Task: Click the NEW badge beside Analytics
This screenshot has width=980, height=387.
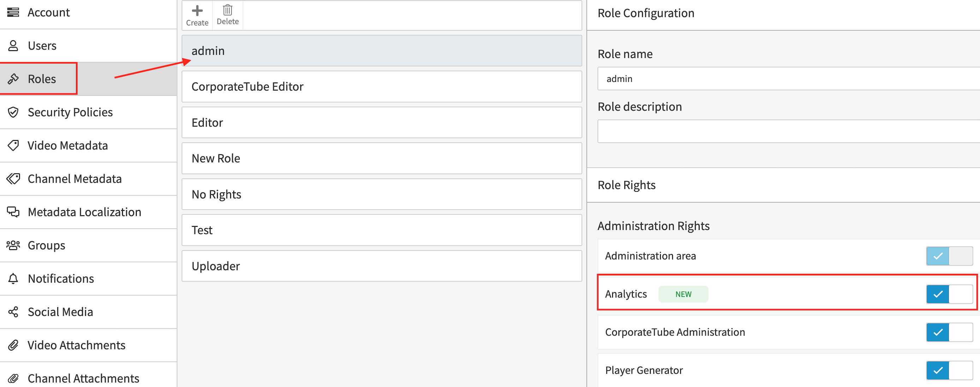Action: point(683,294)
